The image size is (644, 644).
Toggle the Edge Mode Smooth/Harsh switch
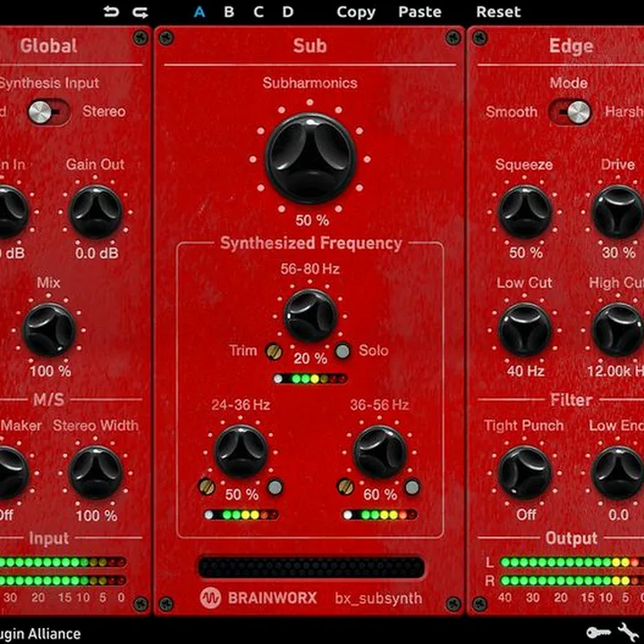pyautogui.click(x=570, y=112)
